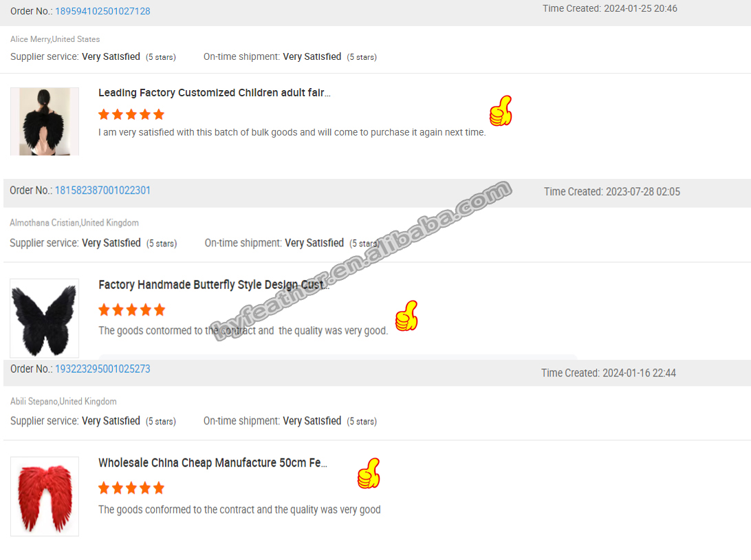Open black butterfly wings product thumbnail

[45, 318]
